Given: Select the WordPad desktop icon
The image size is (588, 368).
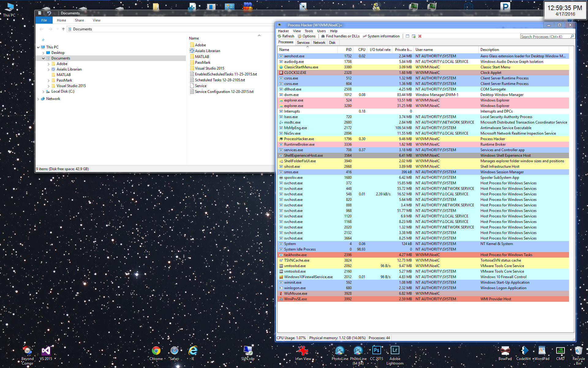Looking at the screenshot, I should (x=542, y=353).
